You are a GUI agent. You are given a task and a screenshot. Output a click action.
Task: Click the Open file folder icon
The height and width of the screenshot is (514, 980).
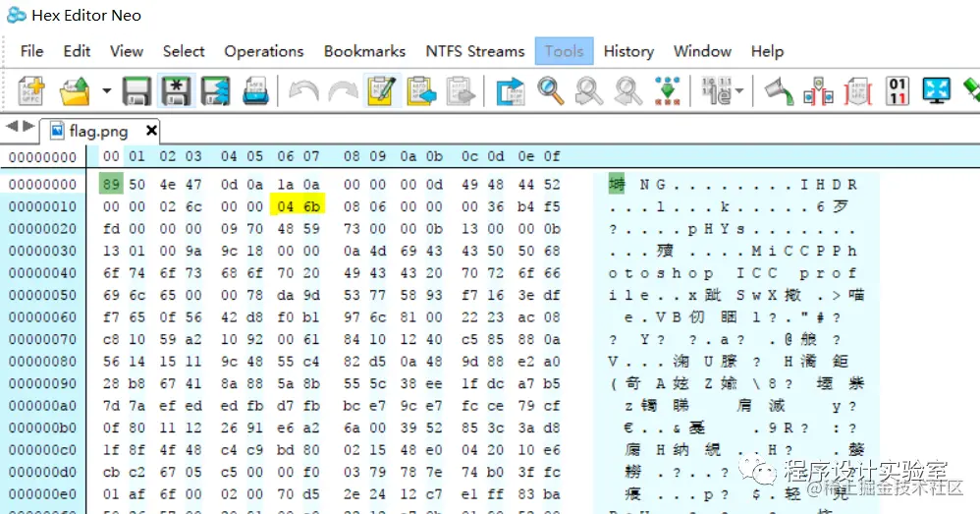coord(75,91)
